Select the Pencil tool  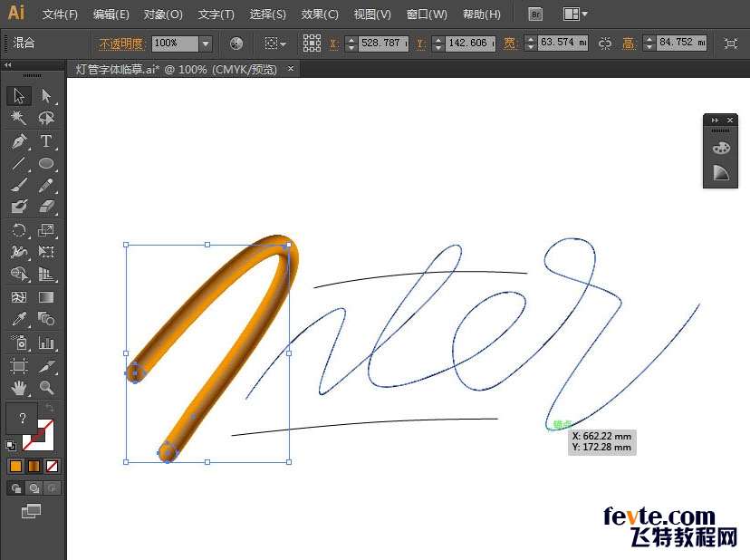pos(46,186)
